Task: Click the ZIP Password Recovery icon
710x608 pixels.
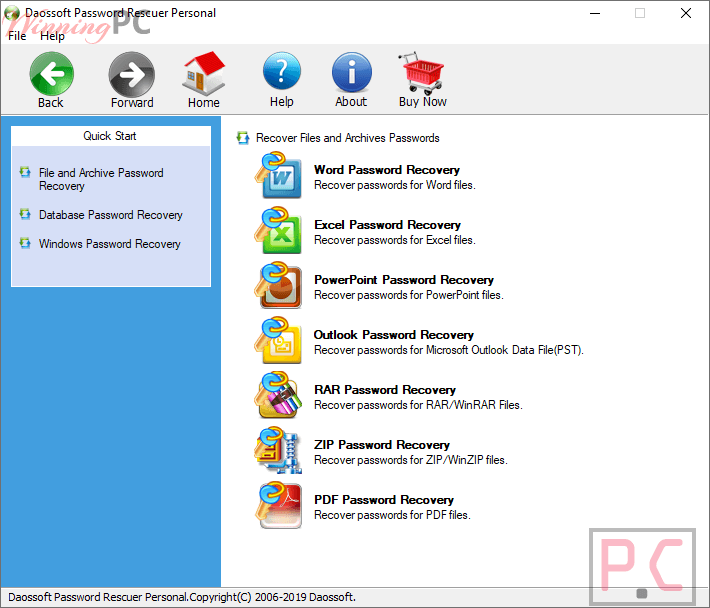Action: pyautogui.click(x=278, y=450)
